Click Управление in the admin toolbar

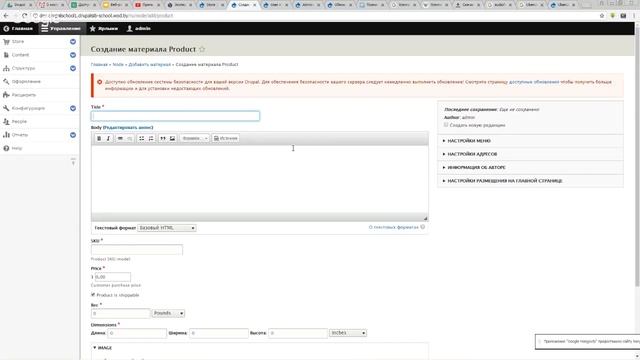61,29
